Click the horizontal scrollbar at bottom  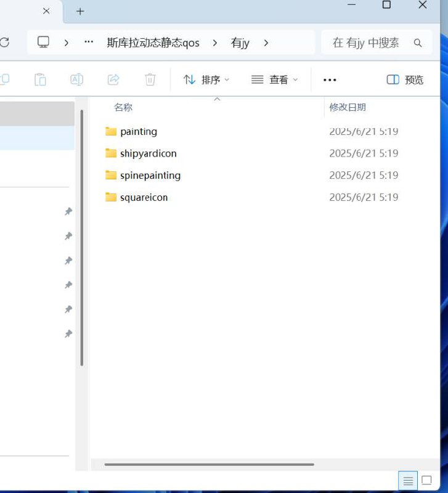coord(210,465)
